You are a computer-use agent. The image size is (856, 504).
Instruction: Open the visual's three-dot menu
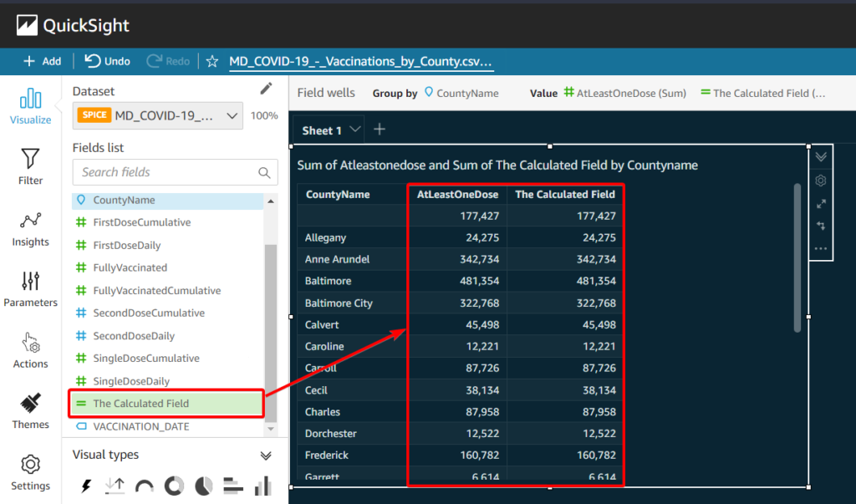point(820,248)
